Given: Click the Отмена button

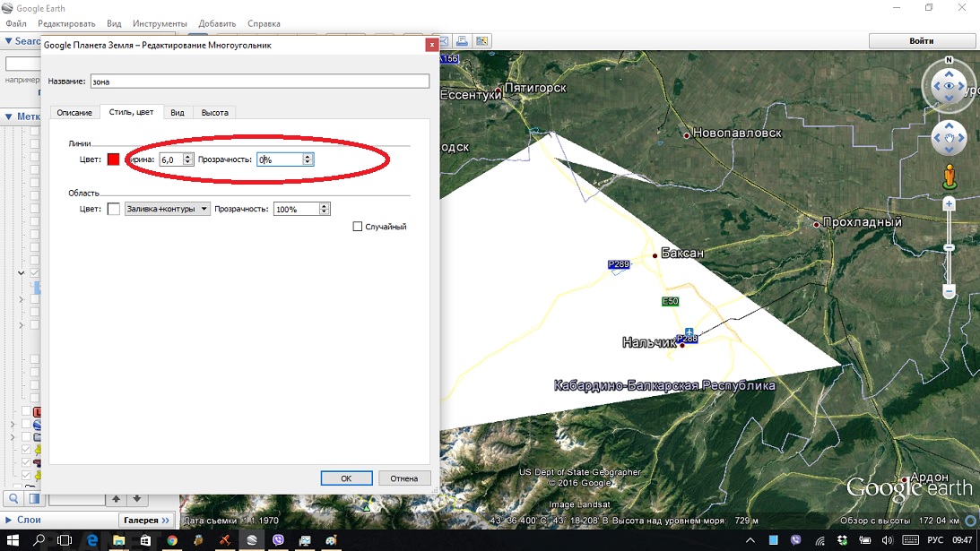Looking at the screenshot, I should point(403,478).
